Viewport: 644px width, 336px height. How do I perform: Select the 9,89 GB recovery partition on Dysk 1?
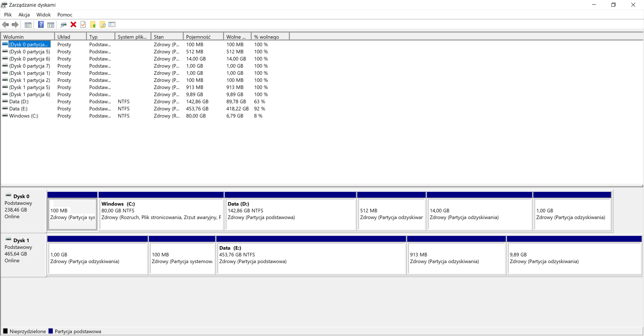tap(574, 258)
